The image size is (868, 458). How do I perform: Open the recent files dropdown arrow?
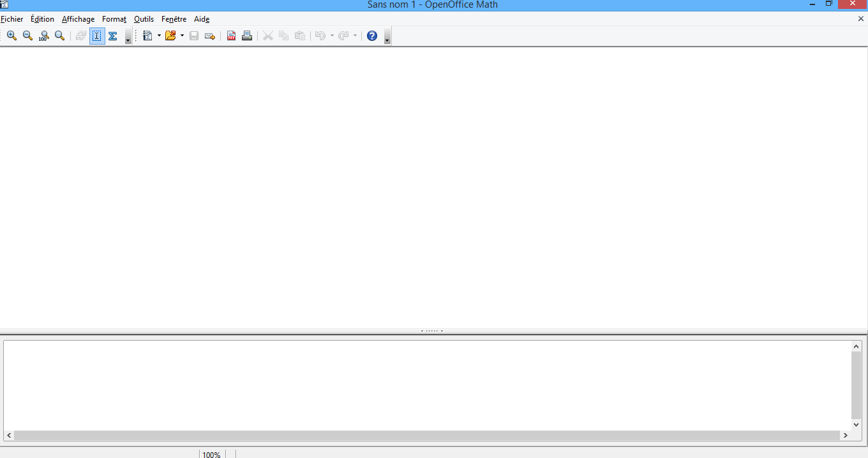point(182,36)
